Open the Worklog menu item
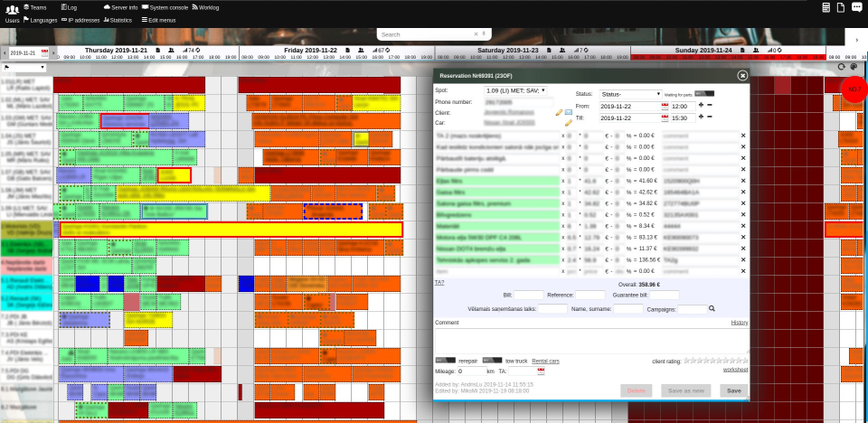Viewport: 868px width, 423px height. 205,7
